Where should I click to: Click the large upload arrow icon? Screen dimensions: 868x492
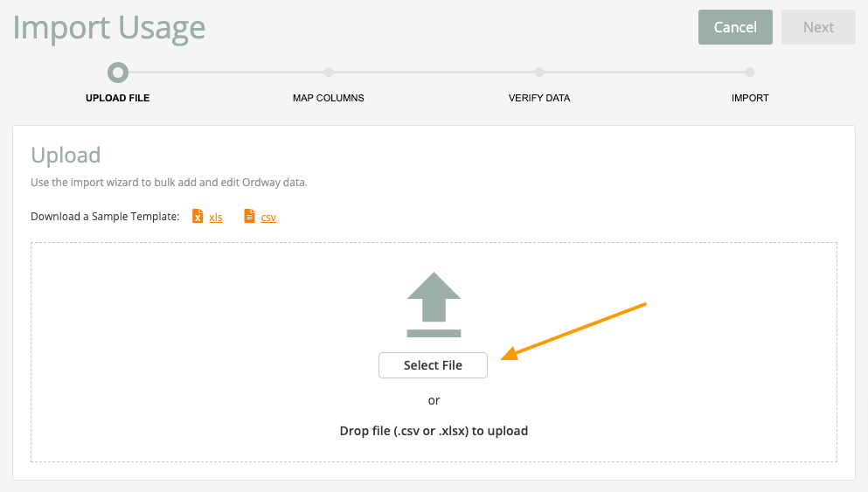pos(434,304)
